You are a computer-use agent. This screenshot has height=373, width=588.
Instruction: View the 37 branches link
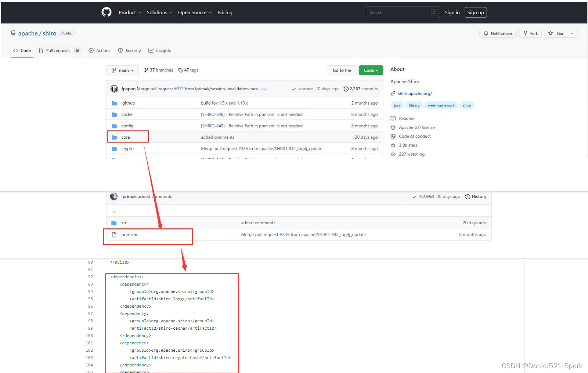pyautogui.click(x=159, y=70)
